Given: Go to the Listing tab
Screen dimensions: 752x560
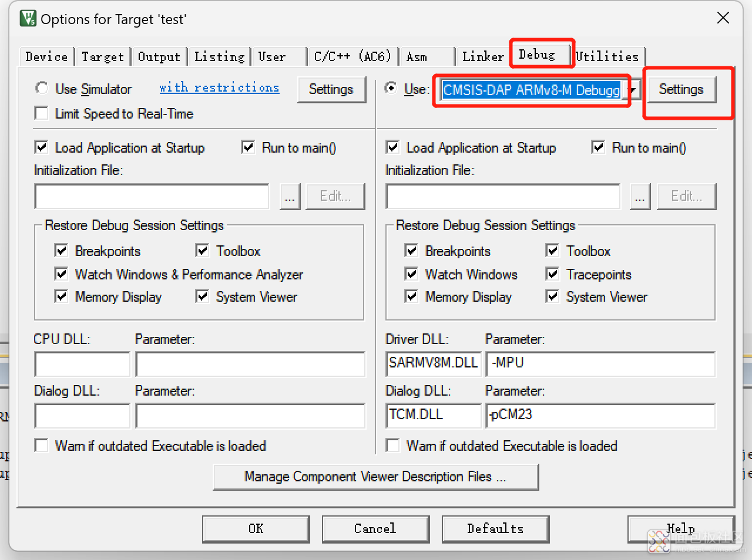Looking at the screenshot, I should pyautogui.click(x=220, y=57).
